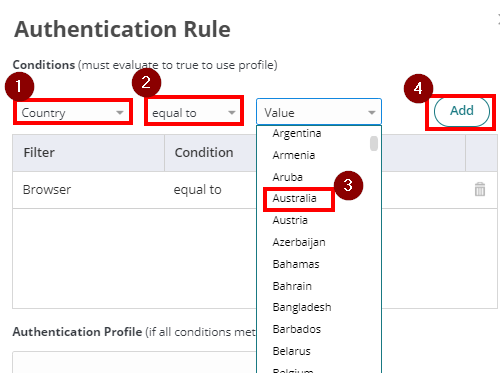500x373 pixels.
Task: Choose Belarus from the list
Action: click(x=292, y=351)
